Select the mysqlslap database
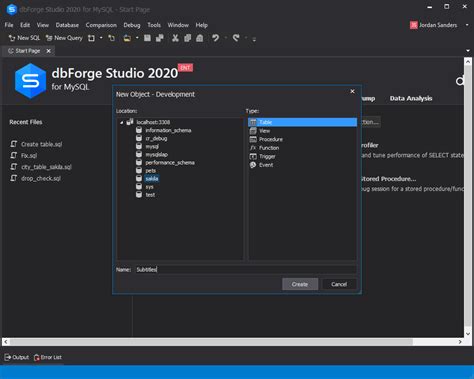Image resolution: width=474 pixels, height=379 pixels. pyautogui.click(x=157, y=154)
